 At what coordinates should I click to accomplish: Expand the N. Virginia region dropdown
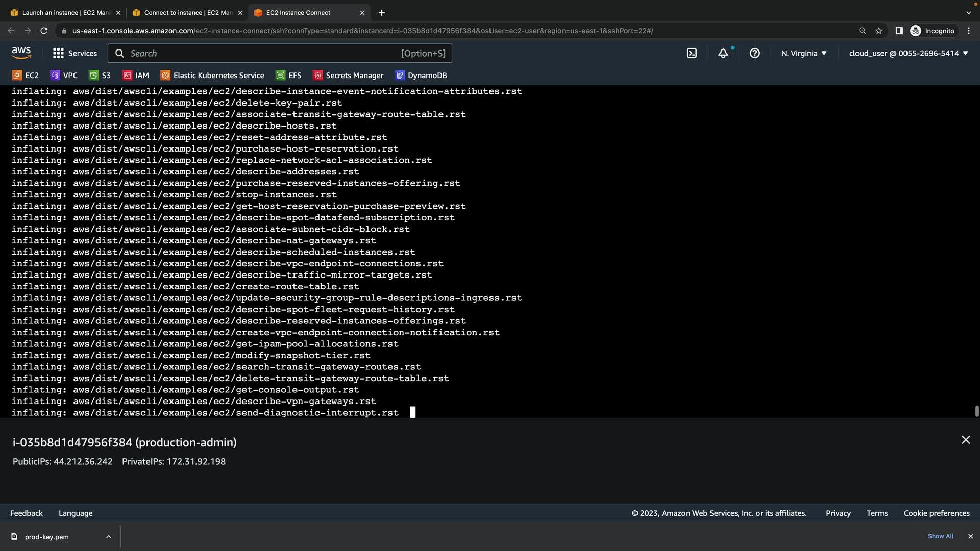pyautogui.click(x=804, y=53)
